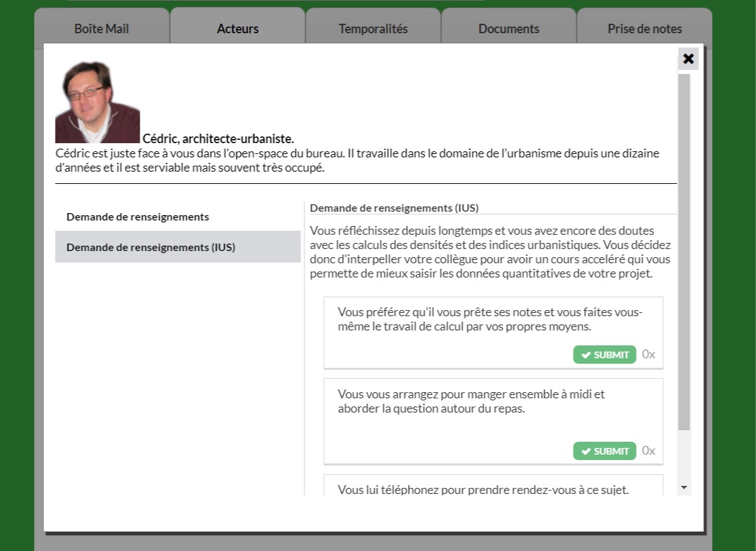This screenshot has width=756, height=551.
Task: Select 'Demande de renseignements' in the left list
Action: [x=138, y=217]
